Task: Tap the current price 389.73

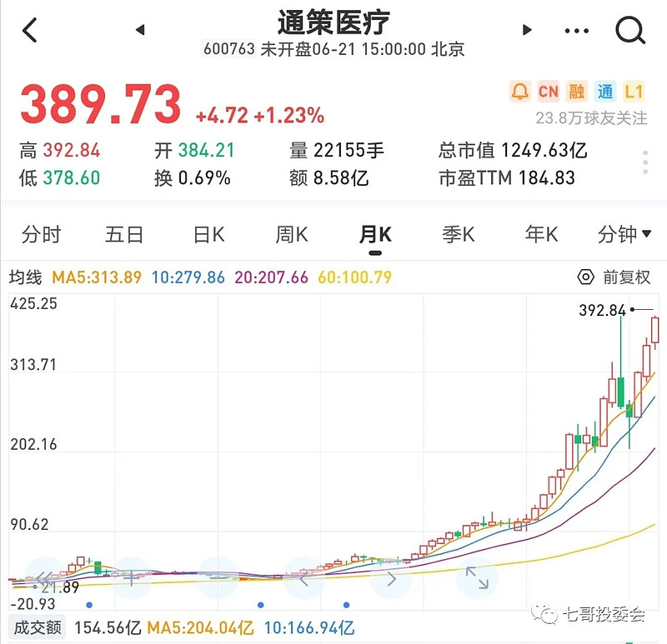Action: coord(101,105)
